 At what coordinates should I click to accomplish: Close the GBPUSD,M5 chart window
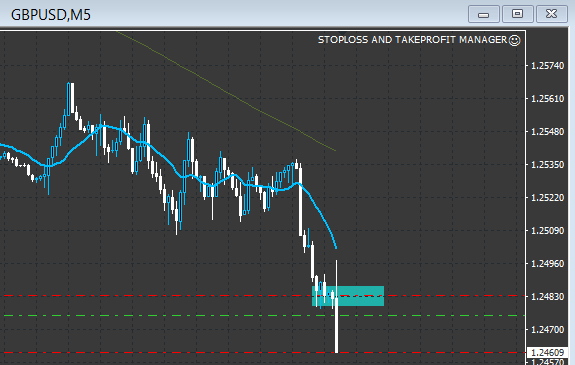[x=552, y=14]
